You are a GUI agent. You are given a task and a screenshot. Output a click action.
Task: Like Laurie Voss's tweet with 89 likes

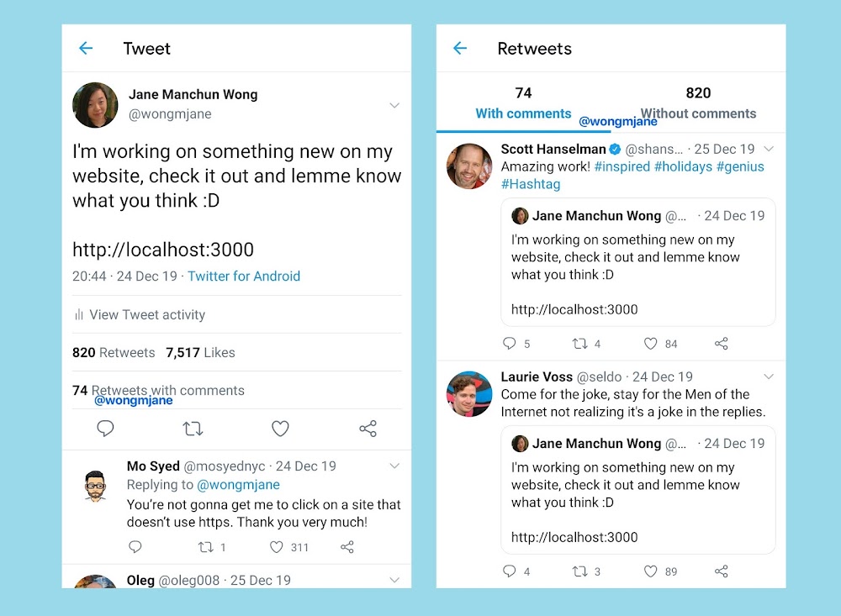point(650,571)
